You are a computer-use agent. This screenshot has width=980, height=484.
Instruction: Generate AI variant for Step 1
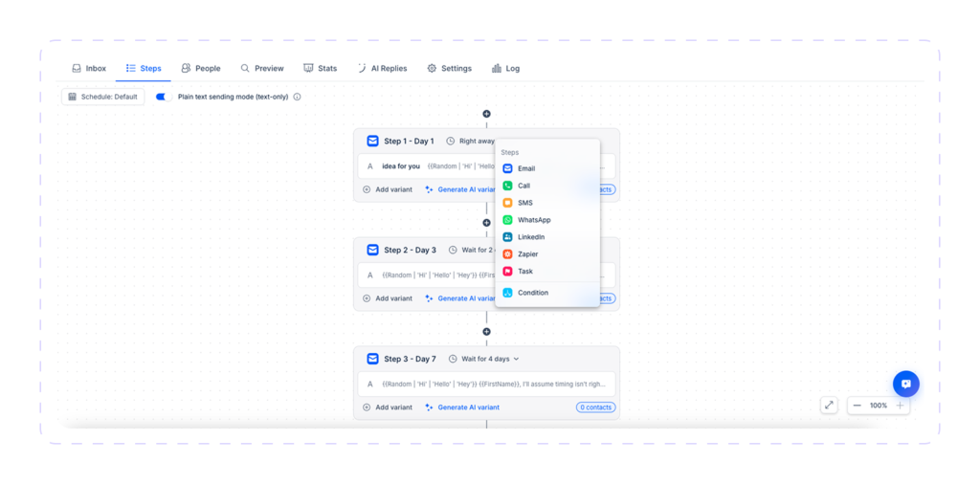(460, 189)
